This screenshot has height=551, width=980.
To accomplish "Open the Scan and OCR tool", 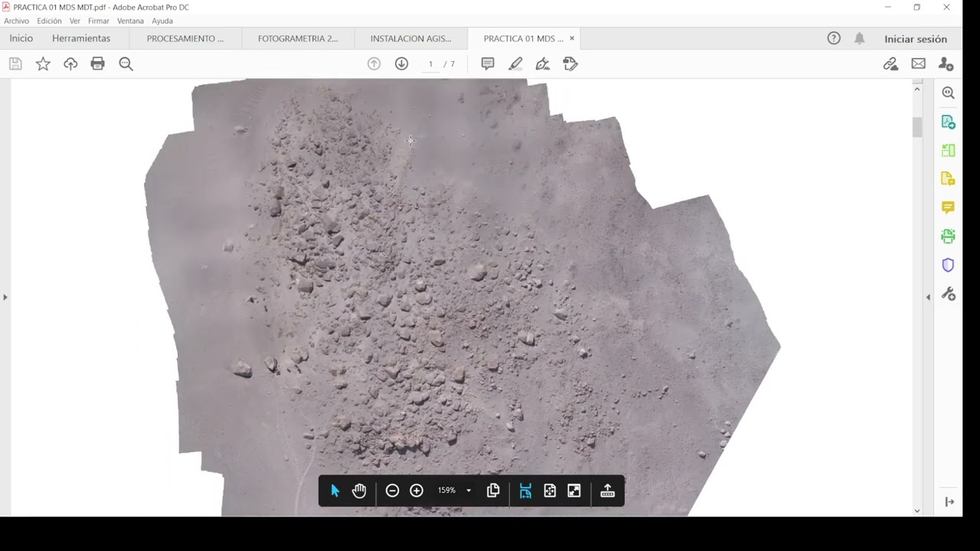I will pos(948,236).
